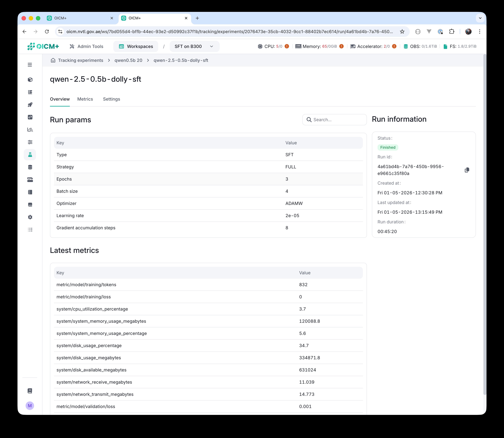Image resolution: width=504 pixels, height=438 pixels.
Task: Open the code brackets sidebar icon
Action: 30,117
